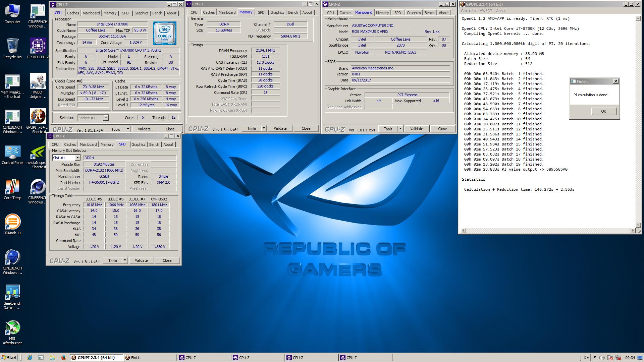Close the Finish dialog with X
644x362 pixels.
tap(615, 81)
